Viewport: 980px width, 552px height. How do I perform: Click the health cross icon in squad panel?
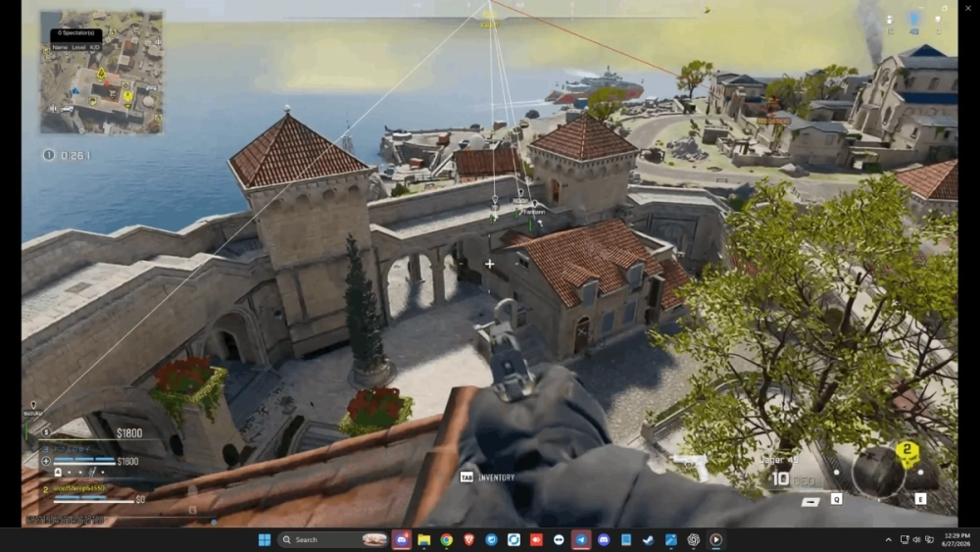[46, 462]
